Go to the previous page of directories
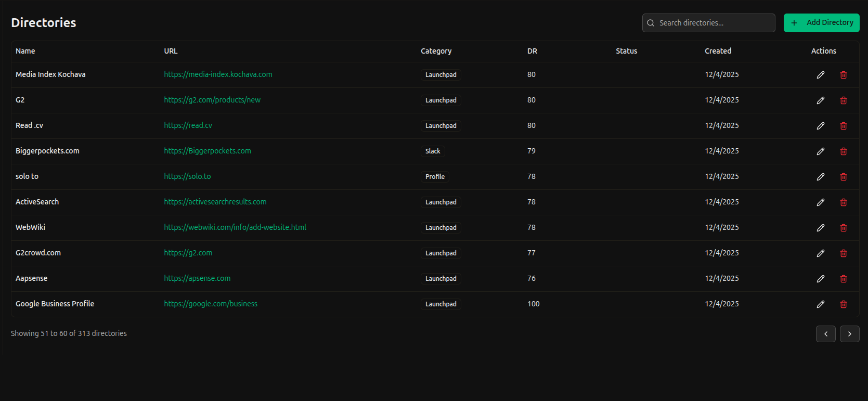This screenshot has height=401, width=868. tap(825, 334)
